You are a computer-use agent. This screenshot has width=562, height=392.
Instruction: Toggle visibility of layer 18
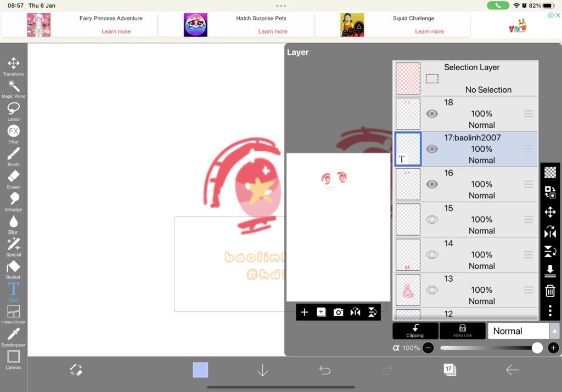tap(432, 114)
